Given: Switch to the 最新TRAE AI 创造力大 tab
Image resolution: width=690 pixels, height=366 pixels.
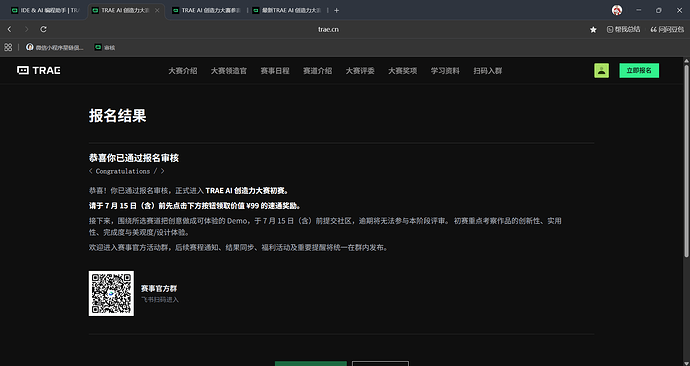Looking at the screenshot, I should [x=288, y=10].
